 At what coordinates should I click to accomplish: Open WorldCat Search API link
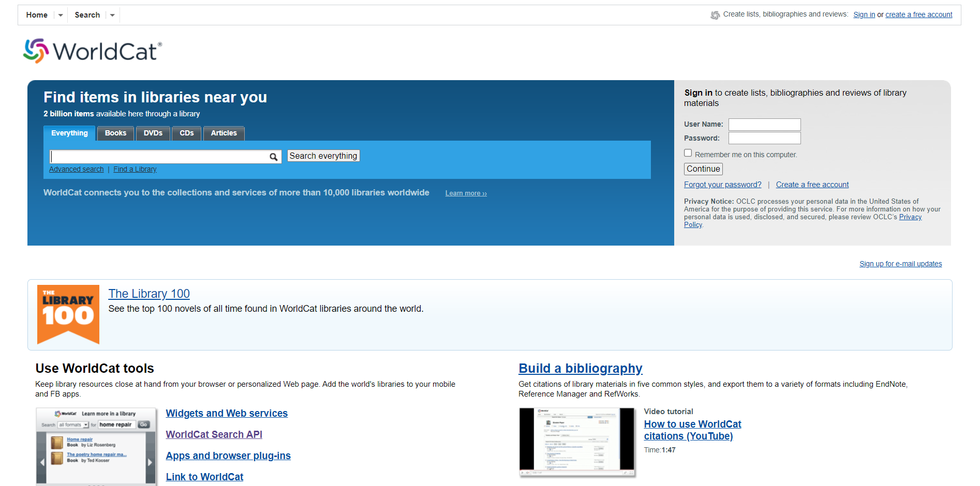tap(214, 435)
